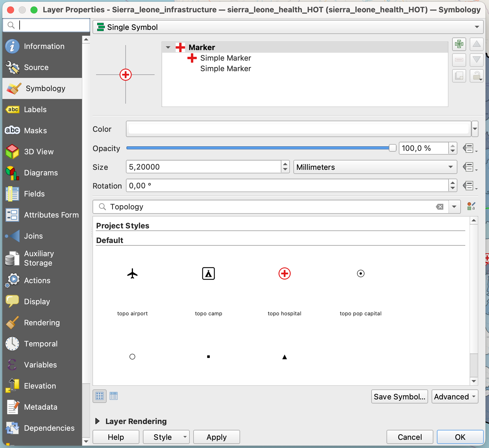Open the Single Symbol renderer dropdown
Image resolution: width=489 pixels, height=448 pixels.
tap(288, 27)
